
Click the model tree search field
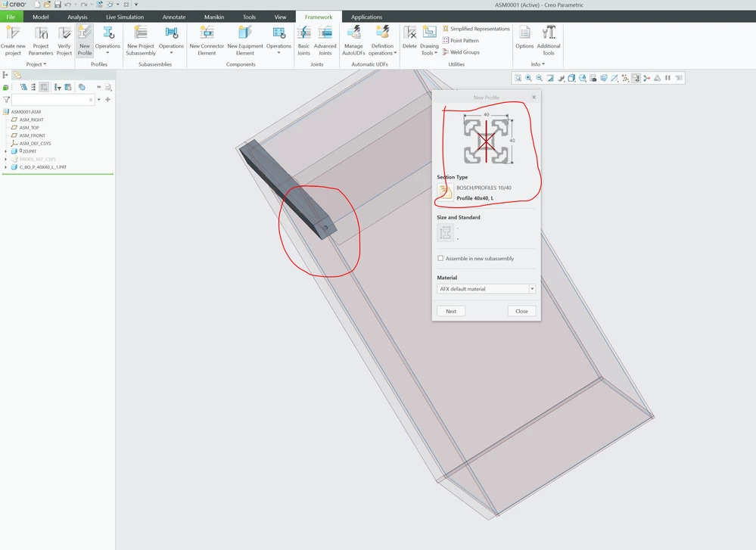click(53, 100)
